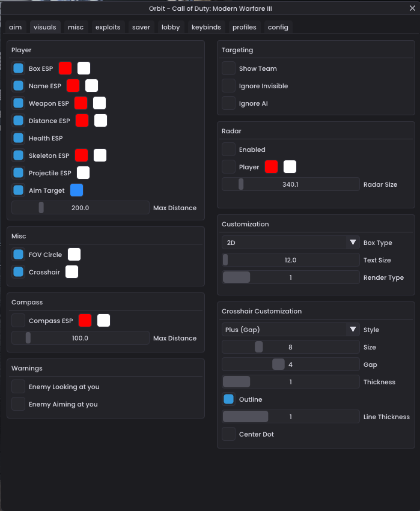Change the Misc Crosshair color swatch
This screenshot has height=511, width=420.
(x=72, y=272)
